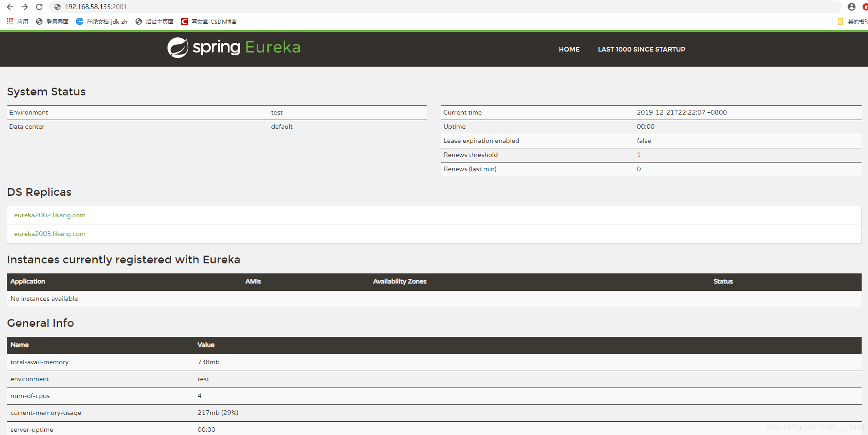The width and height of the screenshot is (868, 435).
Task: Click the 'false' lease expiration value
Action: pos(643,141)
